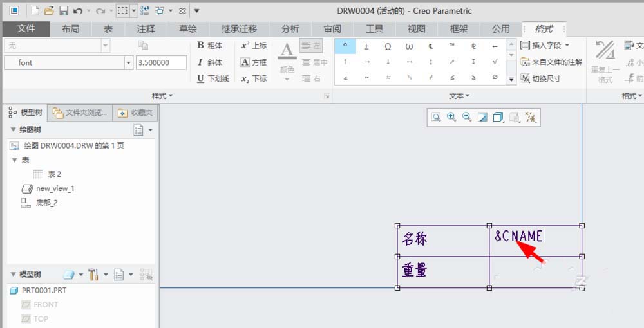Switch to the 表 ribbon tab
The height and width of the screenshot is (328, 644).
(108, 29)
